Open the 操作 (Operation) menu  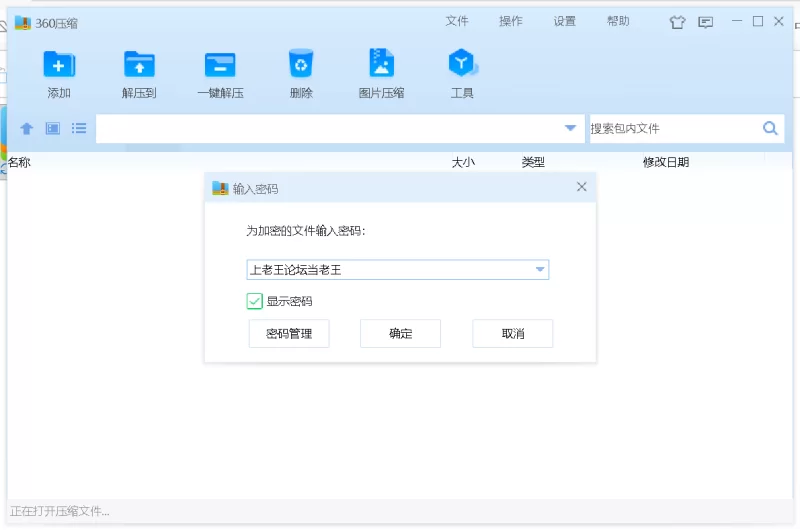click(511, 21)
